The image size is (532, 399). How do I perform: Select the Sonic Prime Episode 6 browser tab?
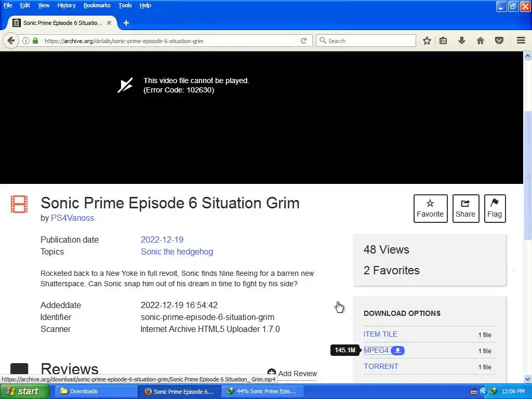tap(62, 23)
